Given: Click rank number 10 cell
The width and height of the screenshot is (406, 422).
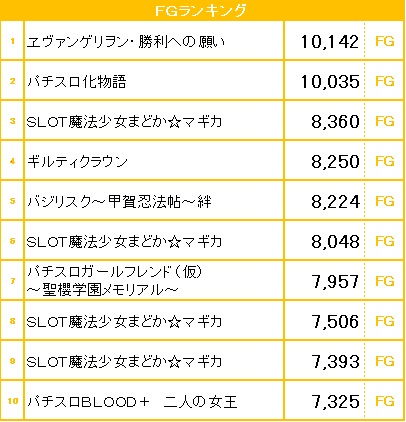Looking at the screenshot, I should coord(12,401).
